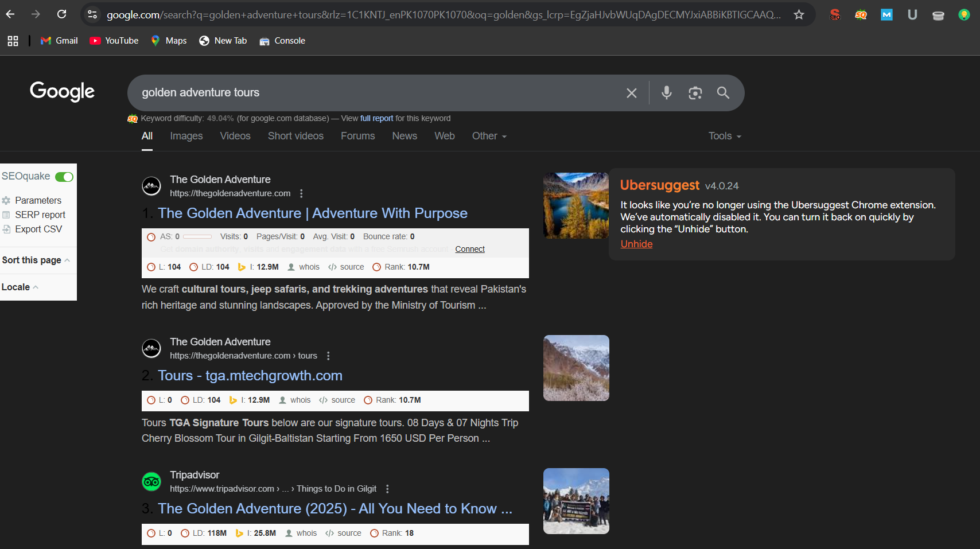980x549 pixels.
Task: Open The Golden Adventure | Adventure With Purpose result
Action: click(x=313, y=213)
